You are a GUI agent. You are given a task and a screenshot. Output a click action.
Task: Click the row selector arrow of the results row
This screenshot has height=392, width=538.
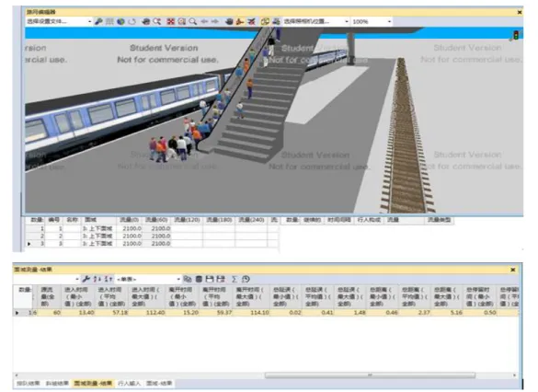pyautogui.click(x=17, y=312)
